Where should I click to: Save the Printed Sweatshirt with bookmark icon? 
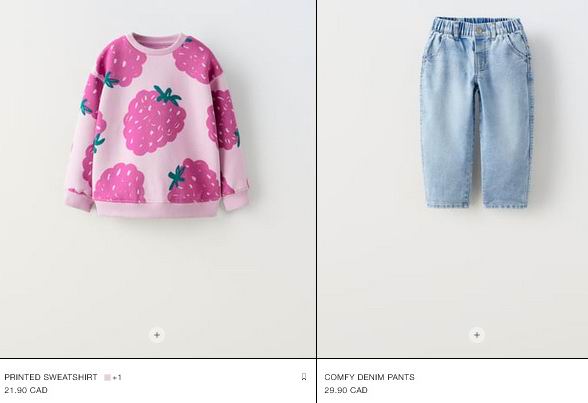(x=304, y=377)
